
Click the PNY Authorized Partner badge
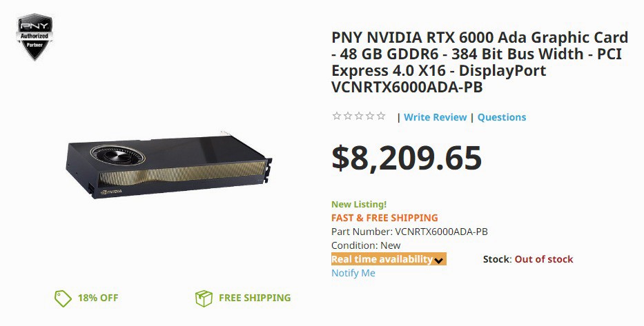pos(34,37)
